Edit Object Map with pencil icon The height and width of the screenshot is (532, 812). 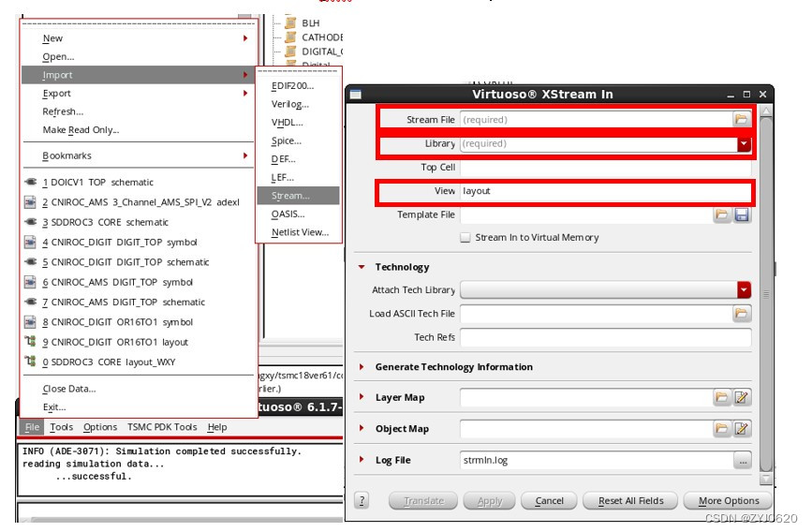(742, 428)
